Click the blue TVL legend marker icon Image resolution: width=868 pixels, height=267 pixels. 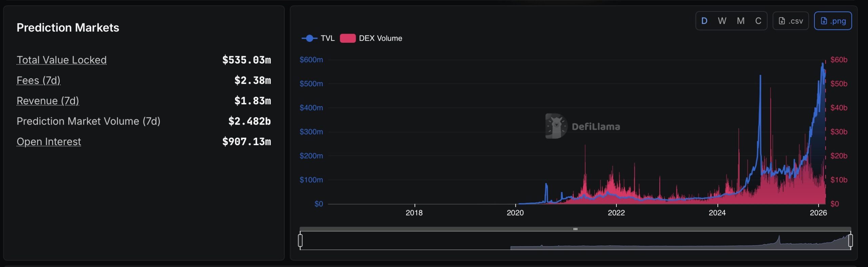[x=309, y=38]
